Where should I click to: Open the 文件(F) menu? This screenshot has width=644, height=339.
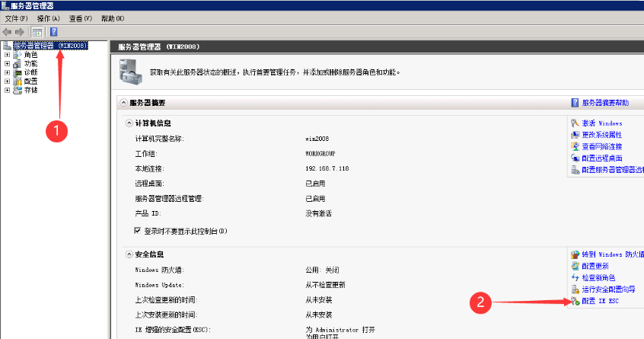coord(16,18)
